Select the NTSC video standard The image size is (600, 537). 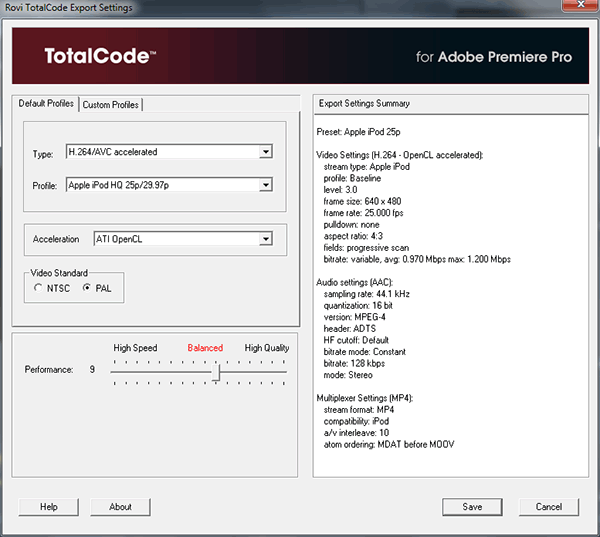tap(52, 288)
